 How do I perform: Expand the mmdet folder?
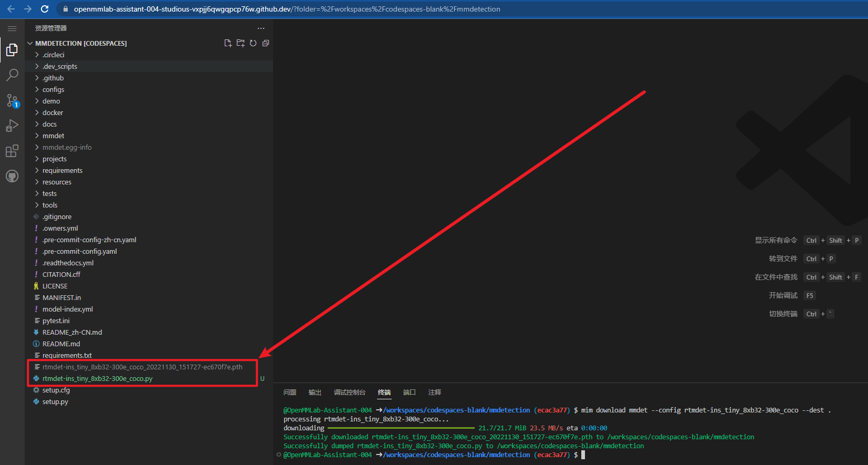click(x=53, y=136)
